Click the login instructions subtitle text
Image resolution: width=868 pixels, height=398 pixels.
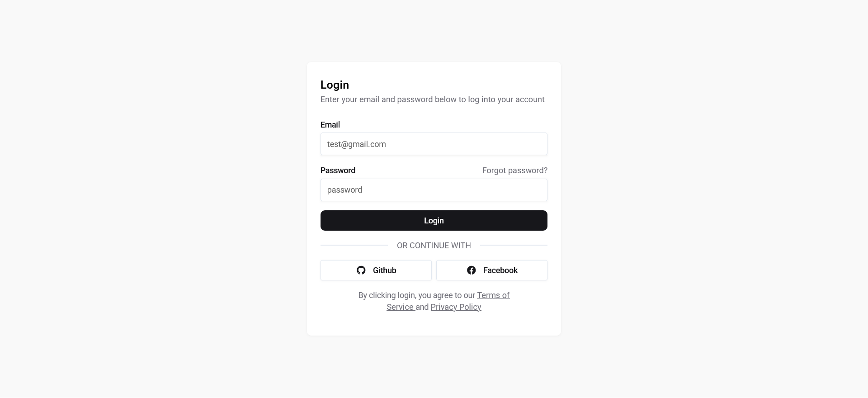pyautogui.click(x=432, y=99)
